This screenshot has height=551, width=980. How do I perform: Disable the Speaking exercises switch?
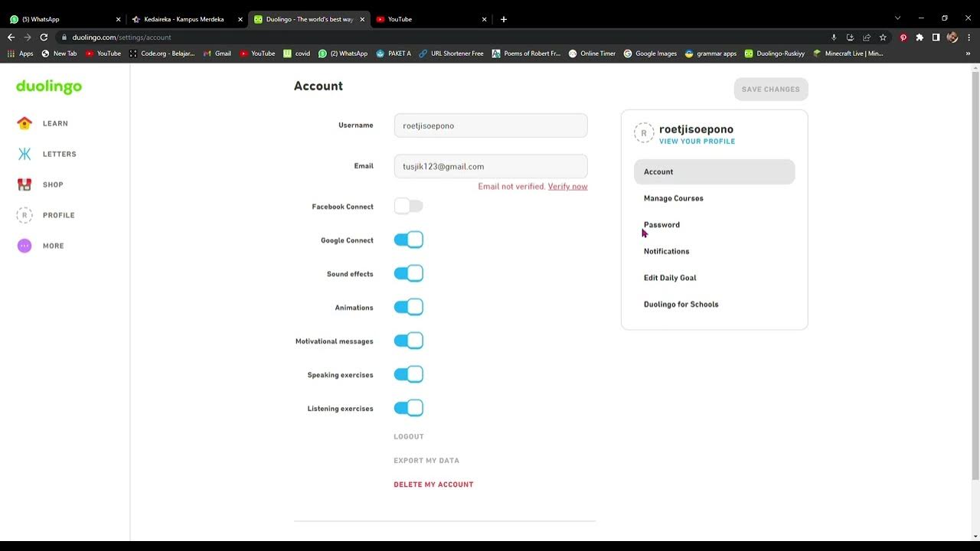(408, 374)
